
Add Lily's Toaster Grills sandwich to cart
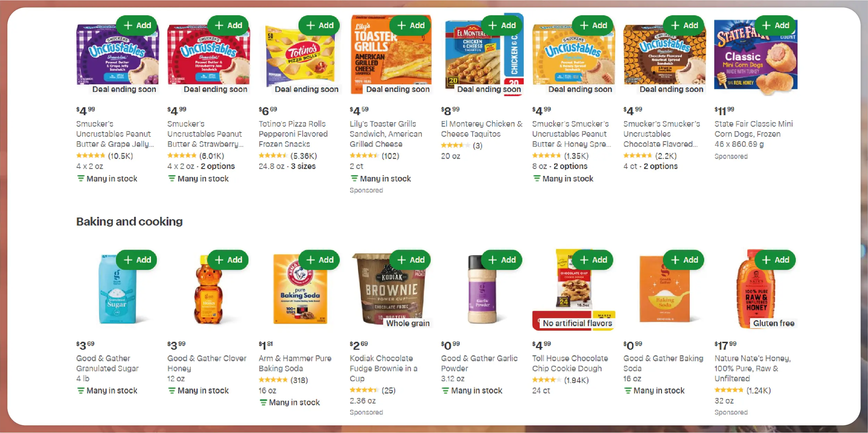point(410,25)
